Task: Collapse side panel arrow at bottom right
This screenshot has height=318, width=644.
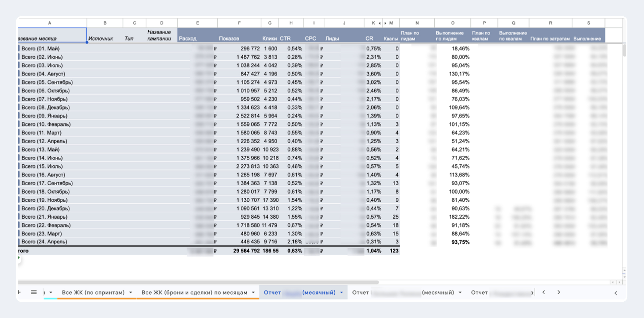Action: pos(616,293)
